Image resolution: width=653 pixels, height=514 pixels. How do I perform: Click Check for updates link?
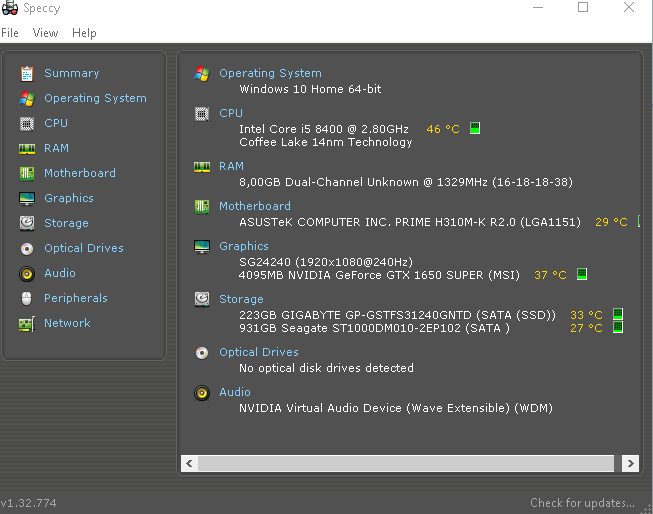(x=582, y=503)
